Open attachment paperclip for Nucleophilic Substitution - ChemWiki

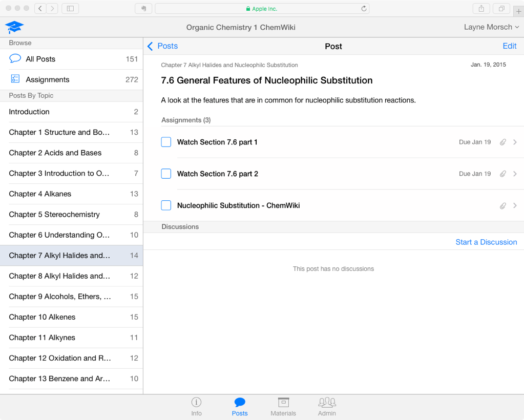pyautogui.click(x=502, y=206)
